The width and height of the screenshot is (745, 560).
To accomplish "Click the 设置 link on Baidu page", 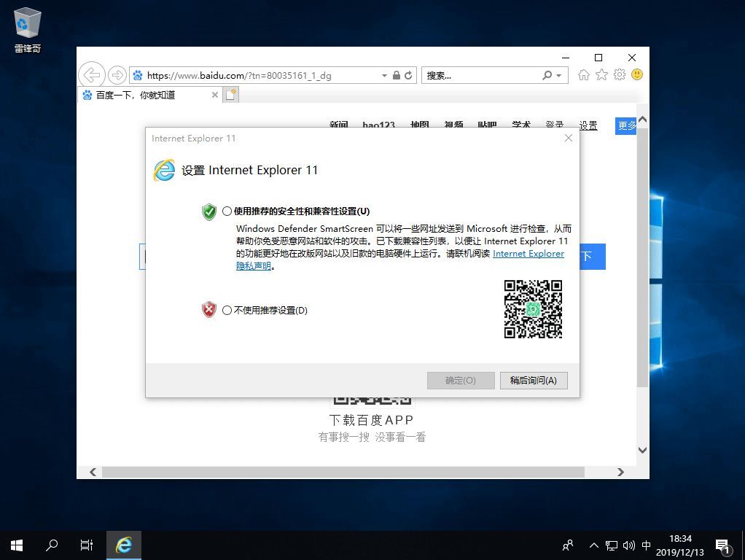I will pos(588,125).
